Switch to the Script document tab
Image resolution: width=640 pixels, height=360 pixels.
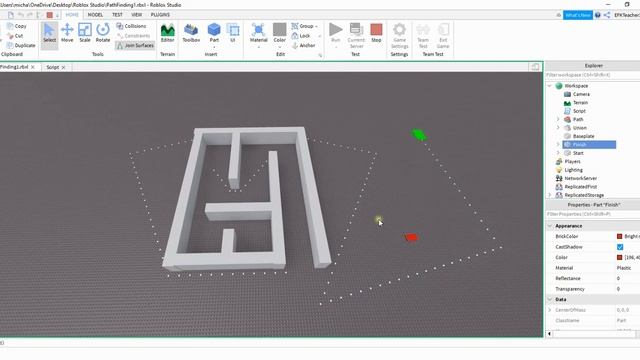pyautogui.click(x=53, y=67)
